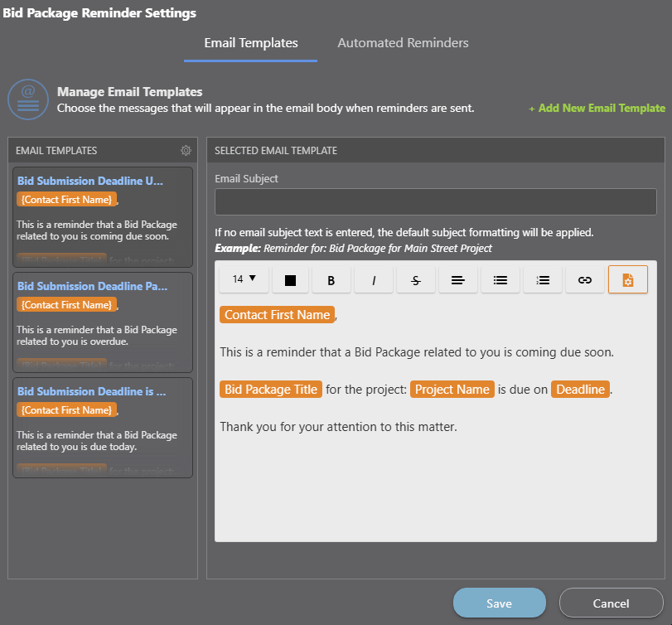Click Add New Email Template link
This screenshot has height=625, width=672.
597,109
